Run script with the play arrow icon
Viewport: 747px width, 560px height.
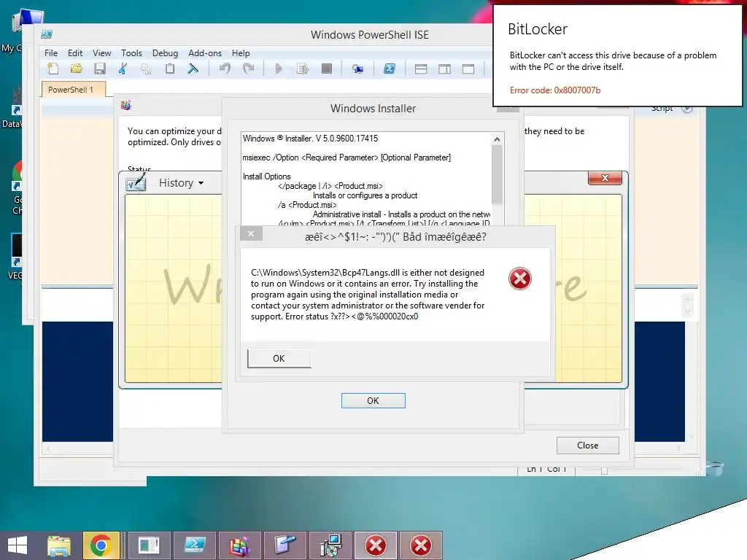[279, 69]
